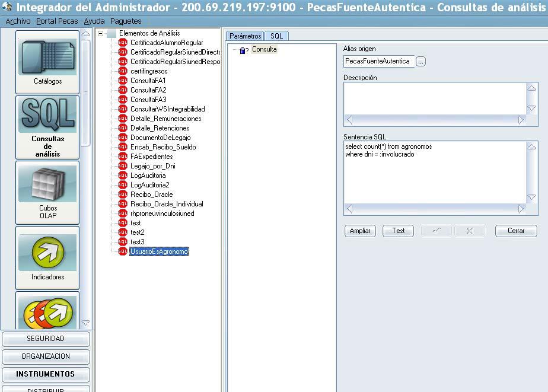Open the Portal Pecas menu
Viewport: 548px width, 392px height.
pyautogui.click(x=57, y=21)
